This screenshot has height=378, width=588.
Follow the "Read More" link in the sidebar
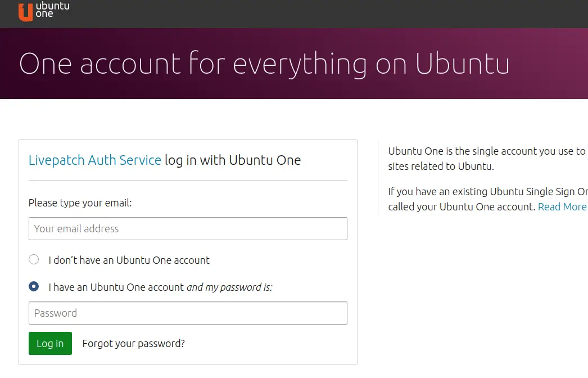tap(562, 206)
